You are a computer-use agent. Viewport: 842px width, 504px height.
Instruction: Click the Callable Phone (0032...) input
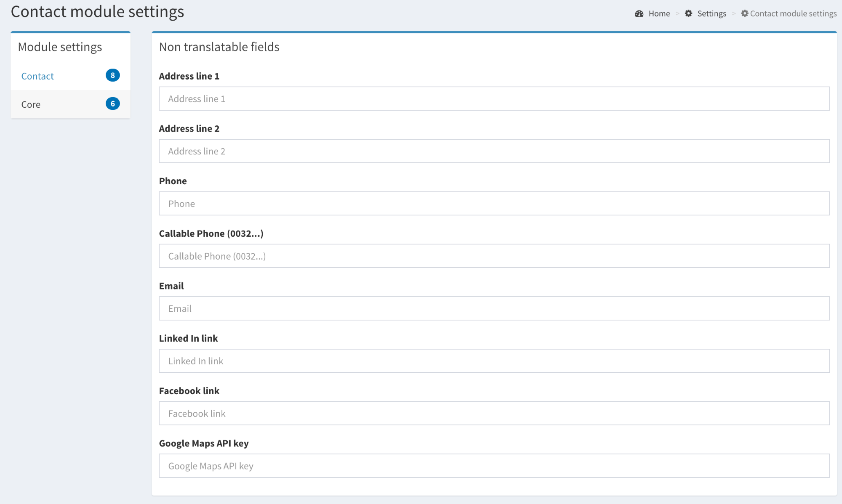tap(494, 256)
